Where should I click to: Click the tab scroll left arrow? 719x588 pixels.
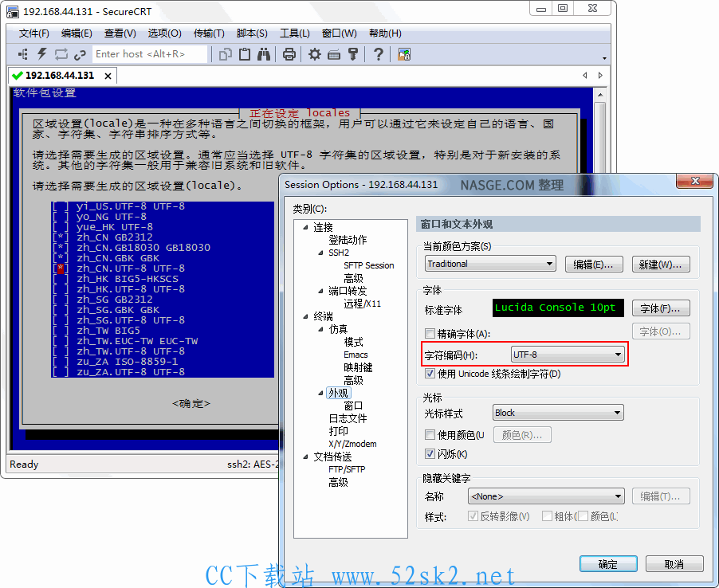[584, 75]
